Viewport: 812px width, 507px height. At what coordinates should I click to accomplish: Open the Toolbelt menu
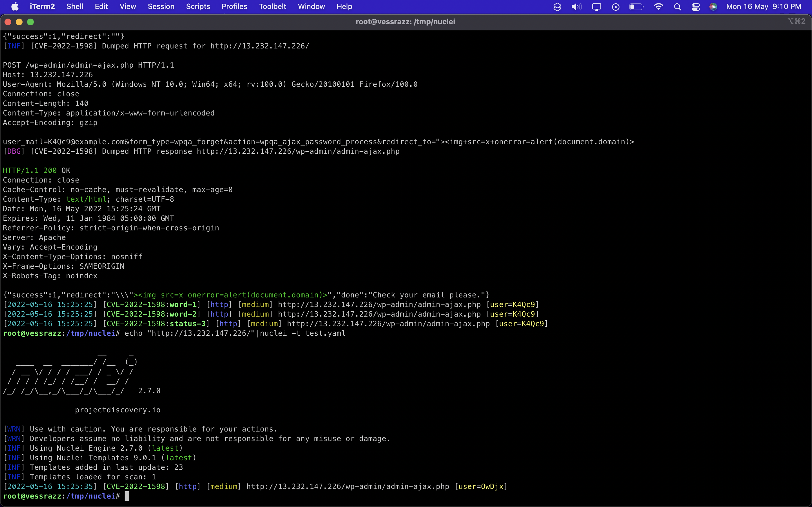coord(272,7)
